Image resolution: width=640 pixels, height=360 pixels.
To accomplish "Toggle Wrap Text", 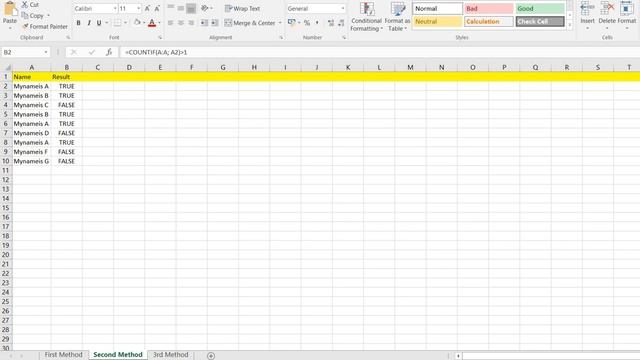I will click(x=242, y=8).
